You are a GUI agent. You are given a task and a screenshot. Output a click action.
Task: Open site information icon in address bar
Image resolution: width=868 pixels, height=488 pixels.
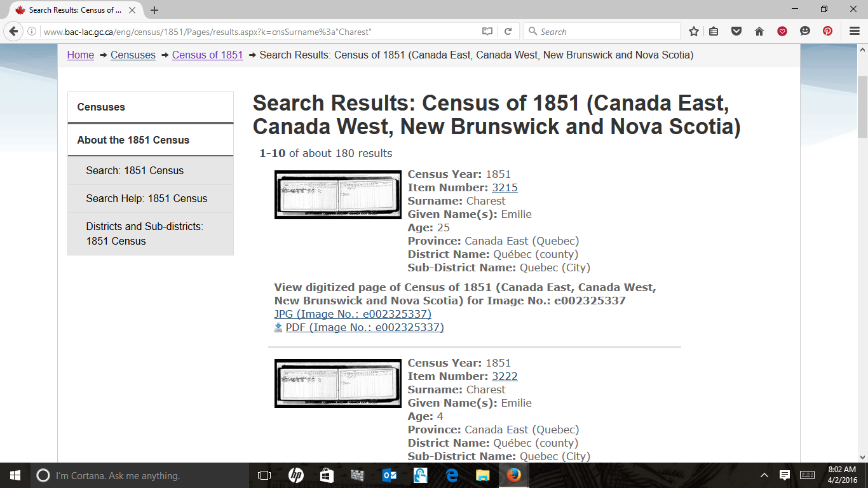point(32,31)
